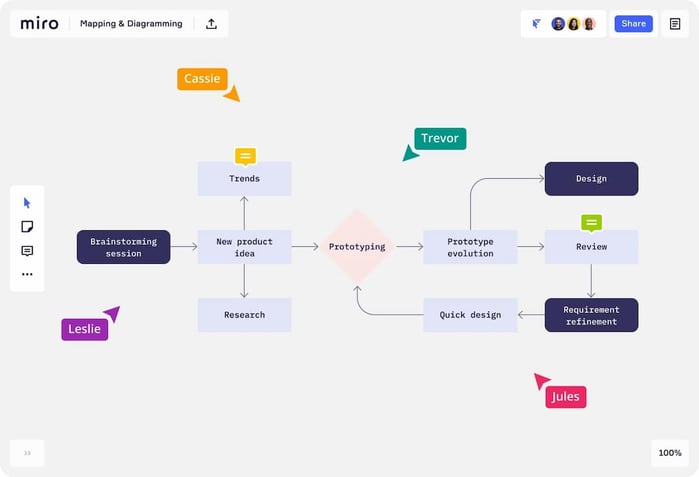Select the Research box

click(x=244, y=315)
